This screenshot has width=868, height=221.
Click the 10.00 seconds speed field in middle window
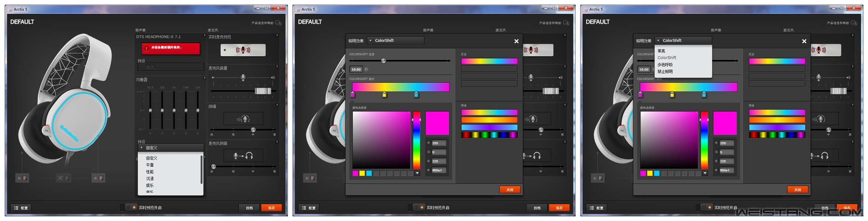click(x=356, y=69)
